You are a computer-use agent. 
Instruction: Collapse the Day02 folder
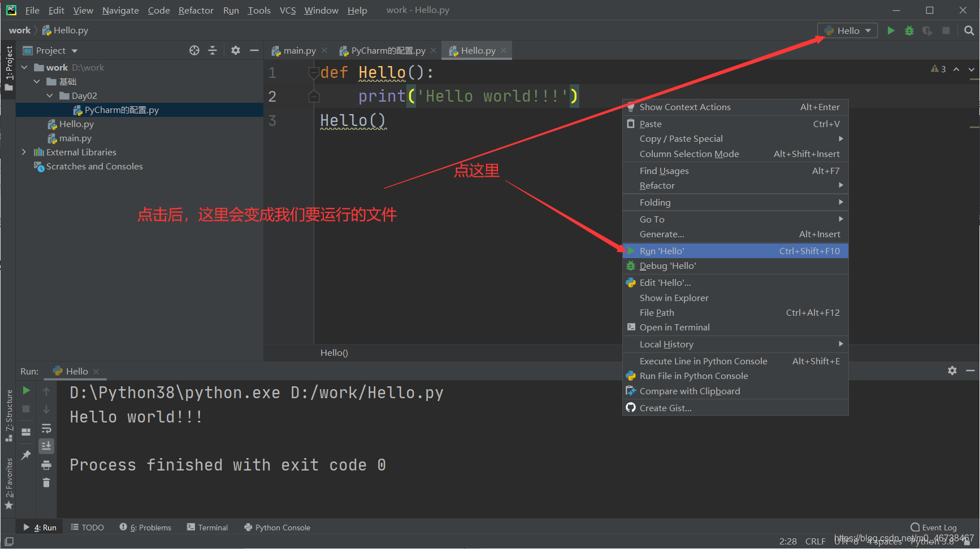(50, 95)
